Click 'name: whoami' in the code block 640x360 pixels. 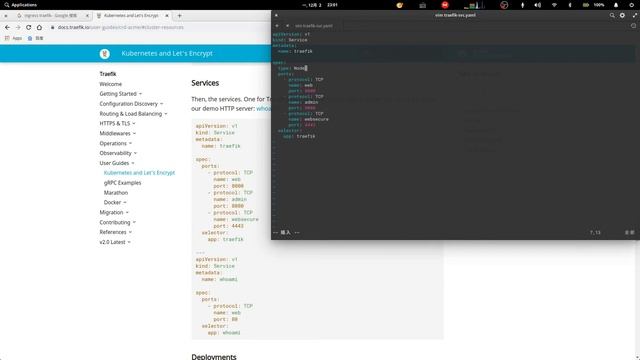coord(219,279)
